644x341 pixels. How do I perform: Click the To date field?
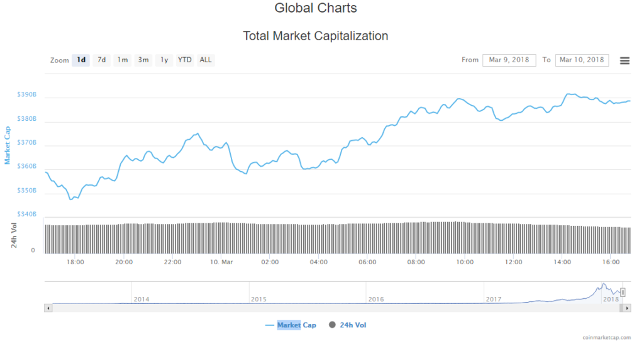point(582,60)
